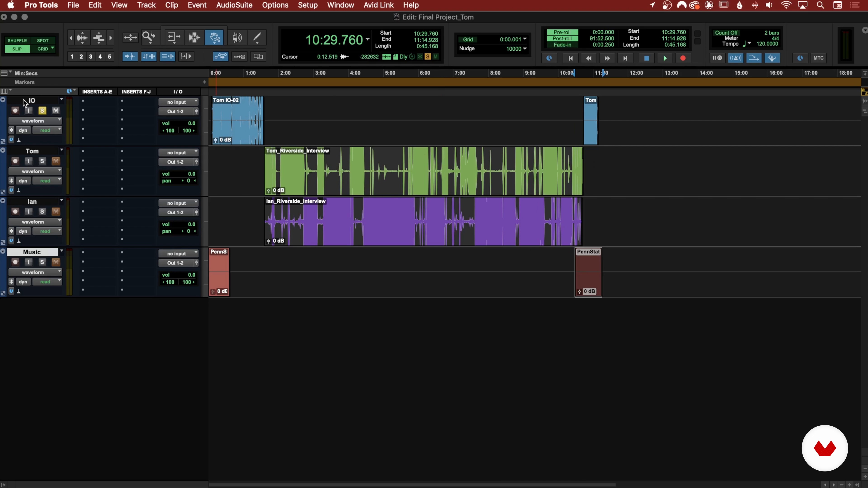Select the Tom_Riverside_Interview clip

[x=424, y=171]
